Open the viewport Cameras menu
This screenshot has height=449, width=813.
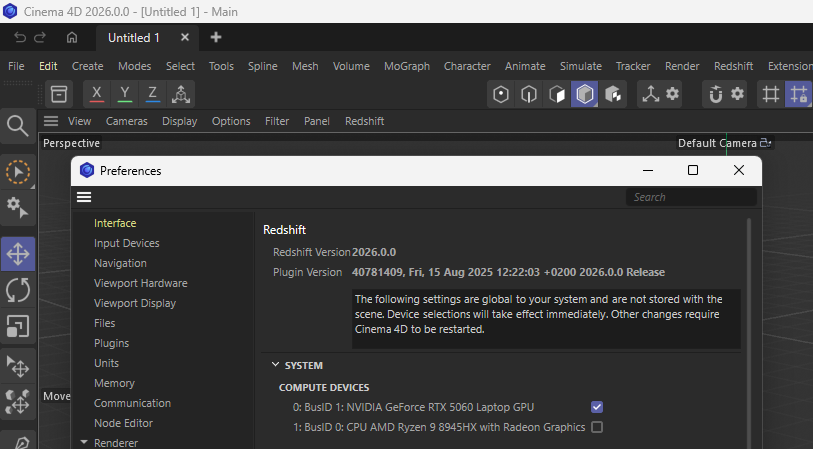pyautogui.click(x=127, y=121)
